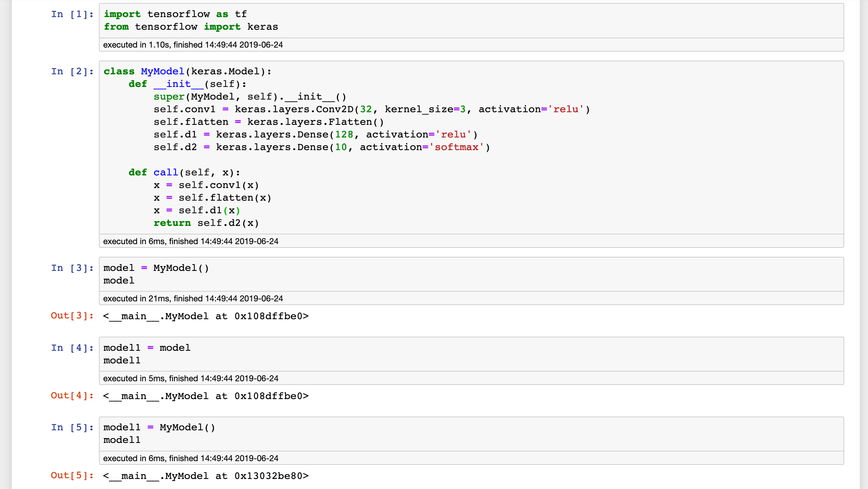Click the Out[4] output prompt
This screenshot has width=868, height=489.
coord(72,396)
